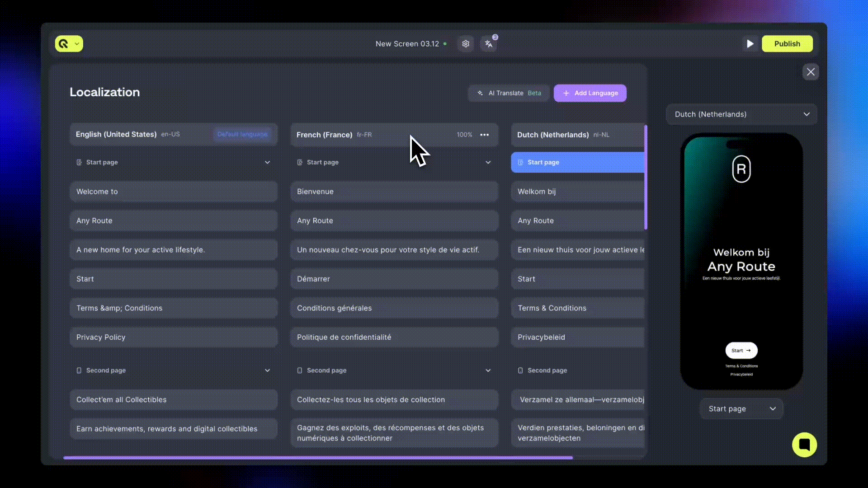Screen dimensions: 868x488
Task: Edit the French Bienvenue translation field
Action: [394, 192]
